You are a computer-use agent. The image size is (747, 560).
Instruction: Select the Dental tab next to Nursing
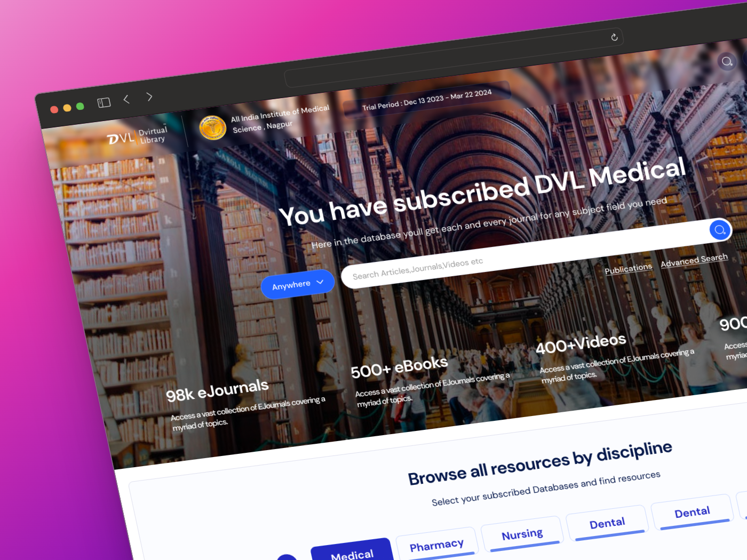point(607,524)
